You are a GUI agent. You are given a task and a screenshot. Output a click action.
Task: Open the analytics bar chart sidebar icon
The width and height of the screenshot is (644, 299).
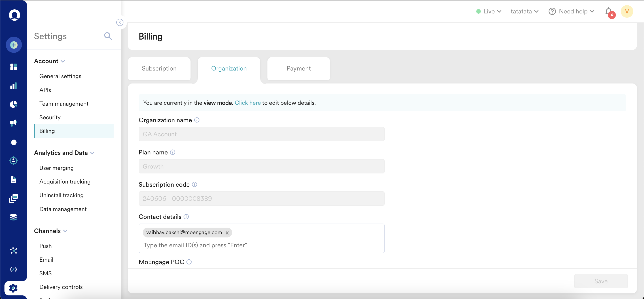[x=13, y=86]
